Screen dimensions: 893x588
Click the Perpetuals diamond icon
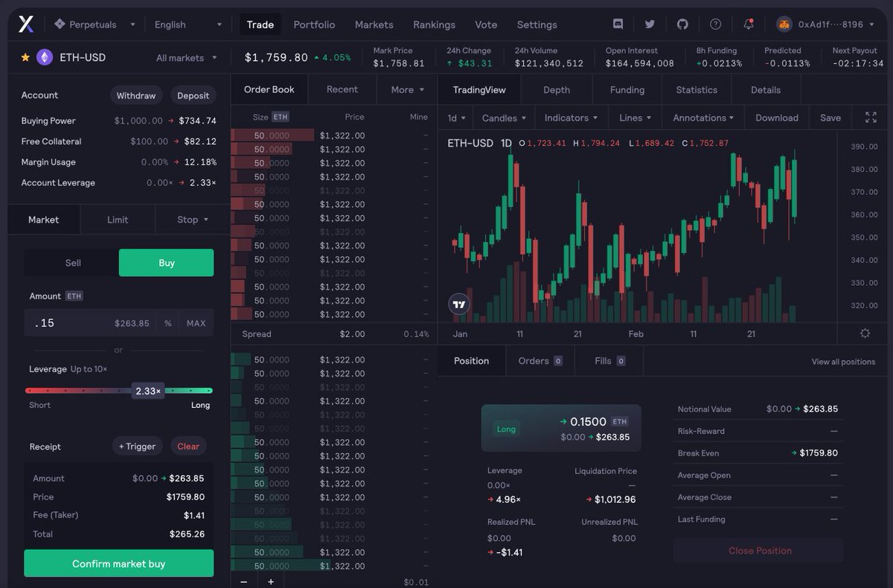click(x=60, y=25)
